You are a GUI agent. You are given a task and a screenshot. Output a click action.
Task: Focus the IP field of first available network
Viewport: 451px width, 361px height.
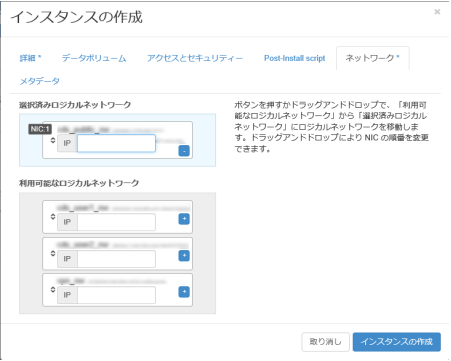click(116, 222)
